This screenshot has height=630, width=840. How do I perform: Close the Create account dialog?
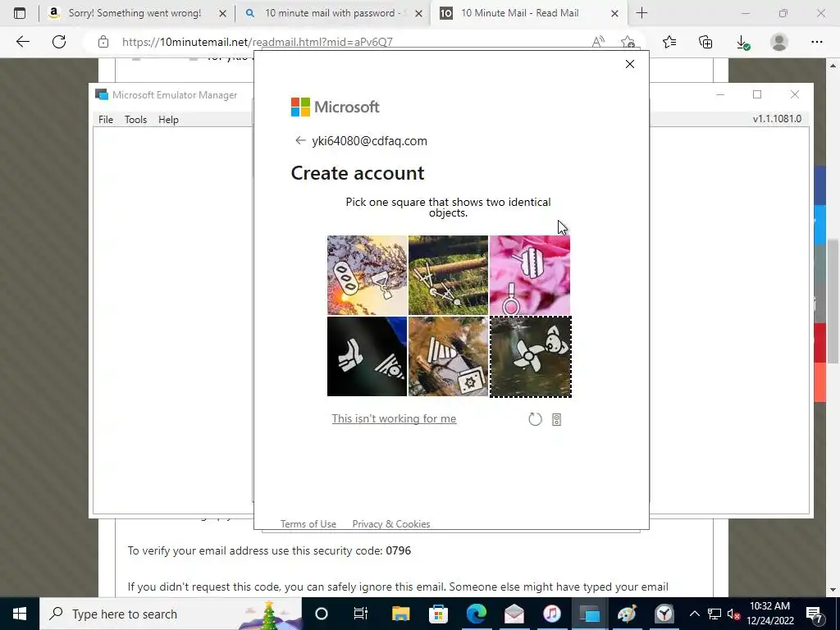point(630,64)
